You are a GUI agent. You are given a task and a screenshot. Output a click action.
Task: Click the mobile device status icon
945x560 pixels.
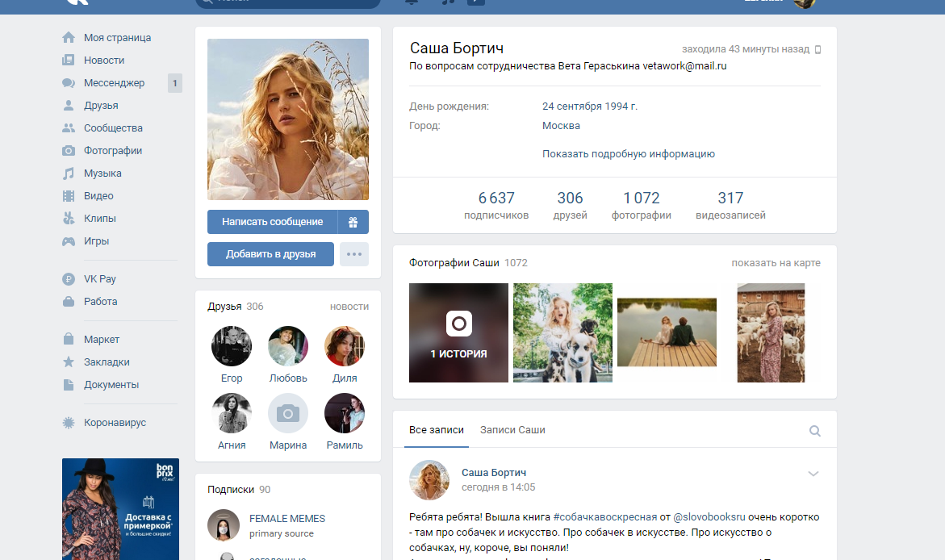[x=817, y=49]
